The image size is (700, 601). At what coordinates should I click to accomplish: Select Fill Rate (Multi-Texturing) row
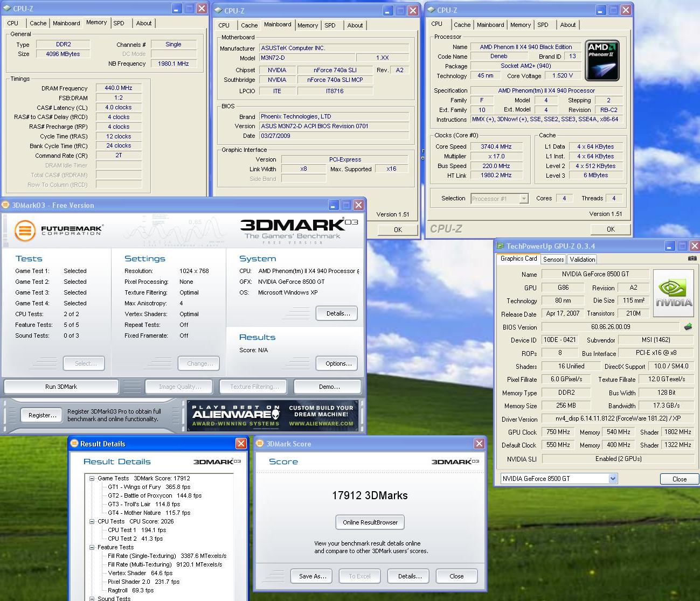tap(165, 564)
